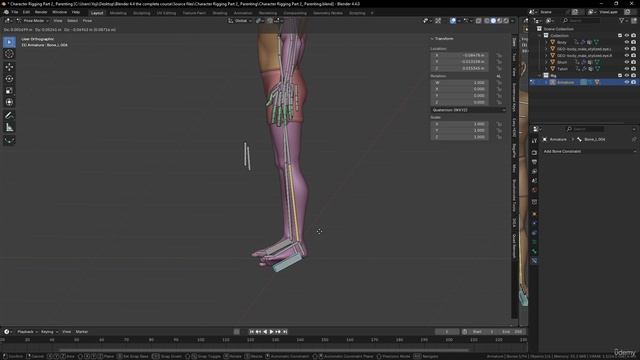The width and height of the screenshot is (640, 360).
Task: Open the timeline Marker menu
Action: (x=82, y=332)
